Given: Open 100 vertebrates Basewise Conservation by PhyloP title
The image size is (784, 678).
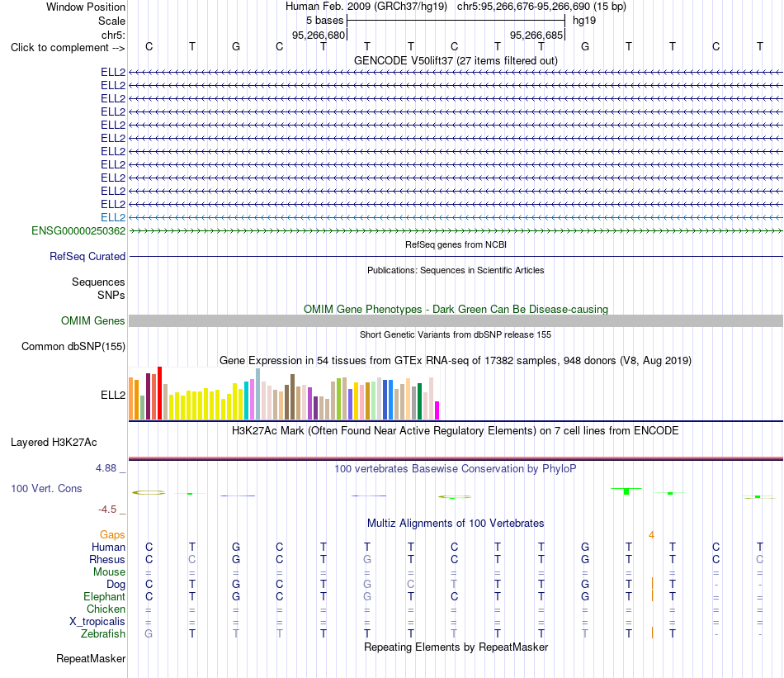Looking at the screenshot, I should coord(456,469).
